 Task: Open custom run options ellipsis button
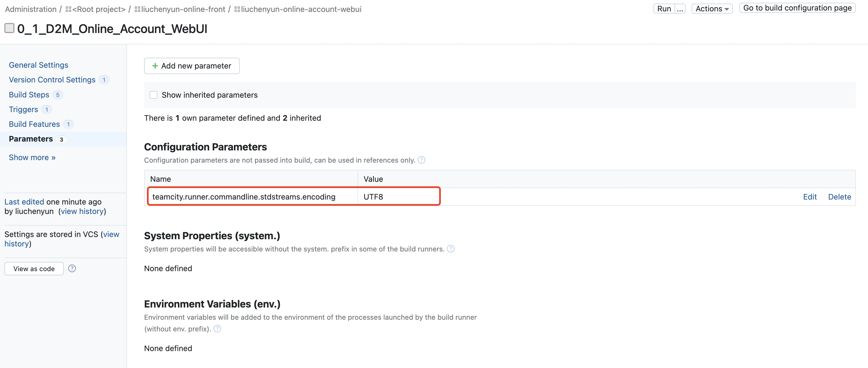680,8
